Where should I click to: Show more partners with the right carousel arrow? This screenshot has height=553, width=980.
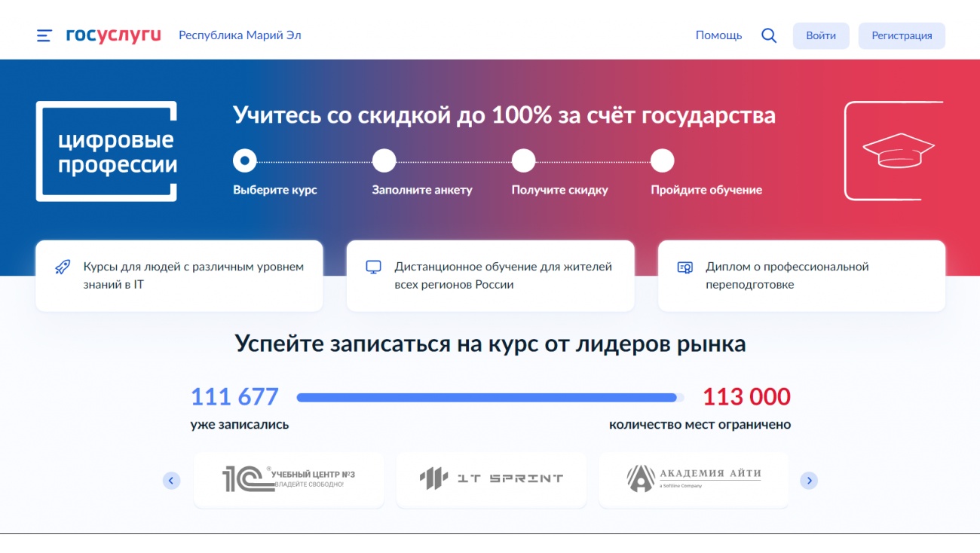coord(809,480)
